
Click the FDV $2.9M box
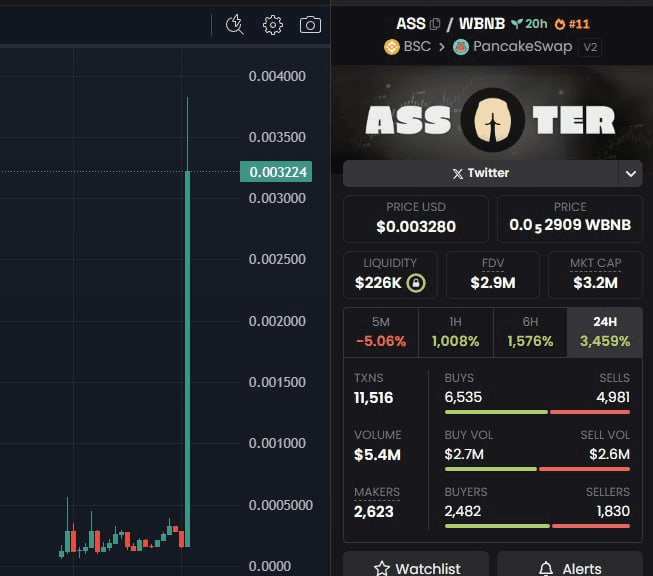coord(493,275)
